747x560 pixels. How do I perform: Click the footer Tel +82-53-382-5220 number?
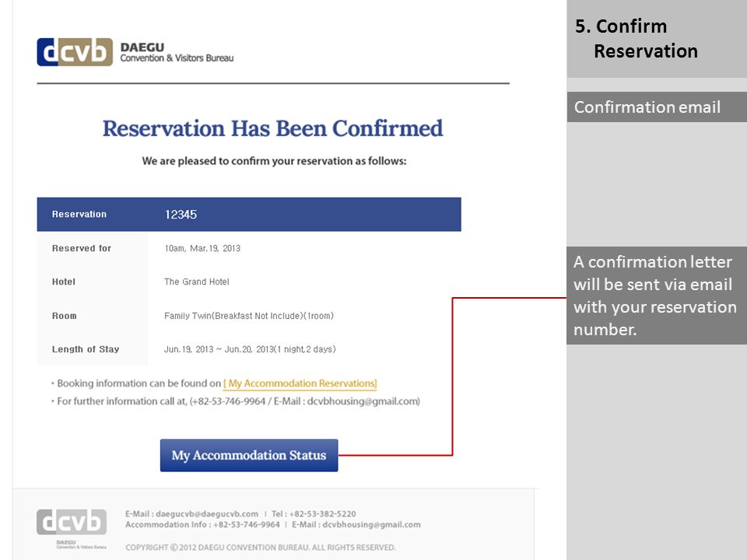click(322, 514)
